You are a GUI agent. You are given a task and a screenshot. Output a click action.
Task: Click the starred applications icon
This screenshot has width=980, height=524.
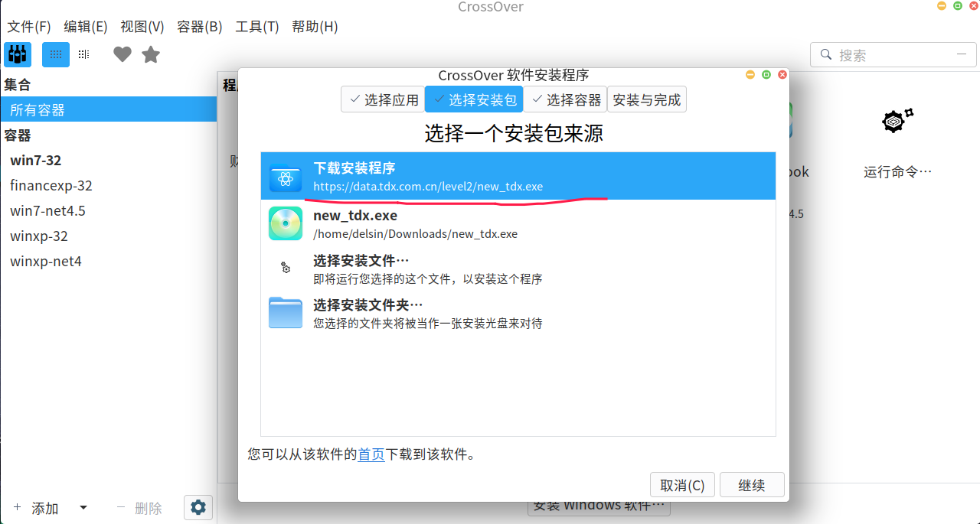tap(150, 54)
